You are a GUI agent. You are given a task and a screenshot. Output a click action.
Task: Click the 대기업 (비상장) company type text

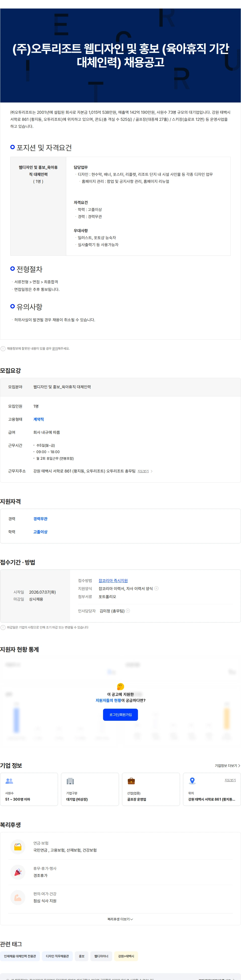coord(77,799)
